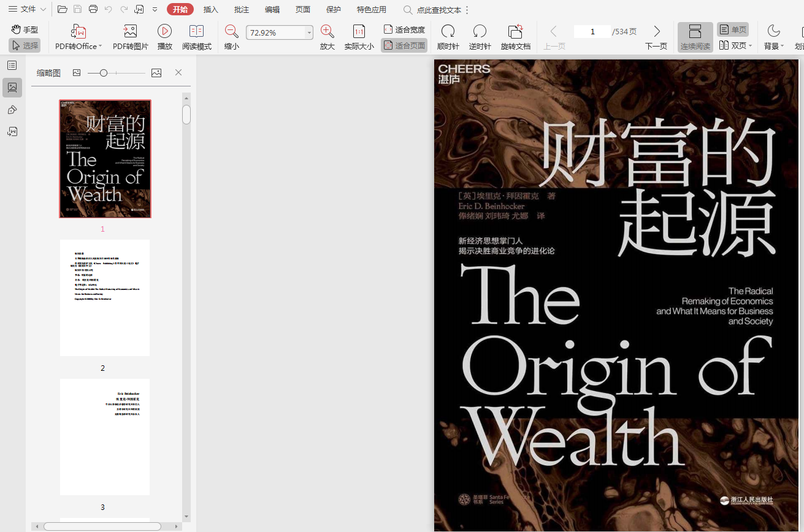Toggle 连续阅读 continuous reading mode
This screenshot has width=804, height=532.
[695, 37]
